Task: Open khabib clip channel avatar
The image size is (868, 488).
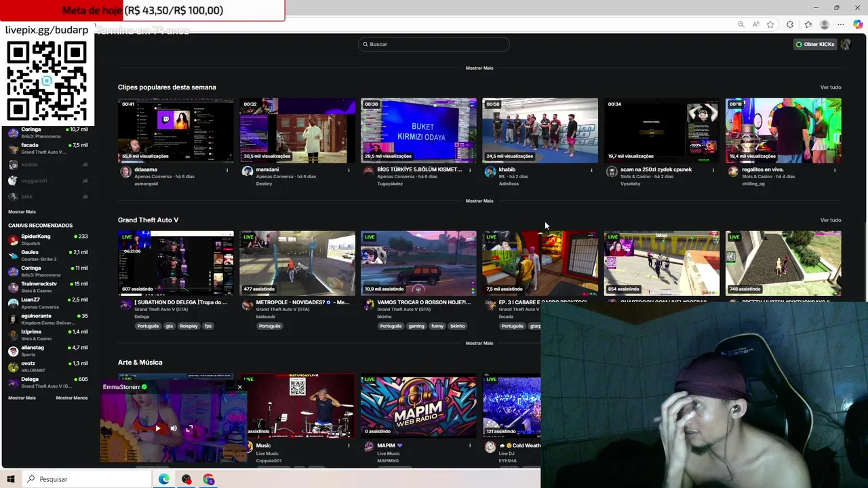Action: pyautogui.click(x=490, y=172)
